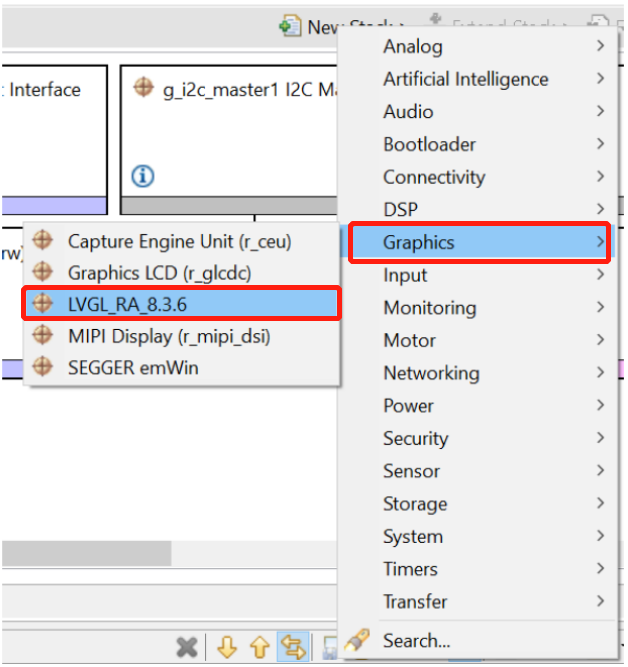Screen dimensions: 628x667
Task: Expand the Networking submenu arrow
Action: pos(600,372)
